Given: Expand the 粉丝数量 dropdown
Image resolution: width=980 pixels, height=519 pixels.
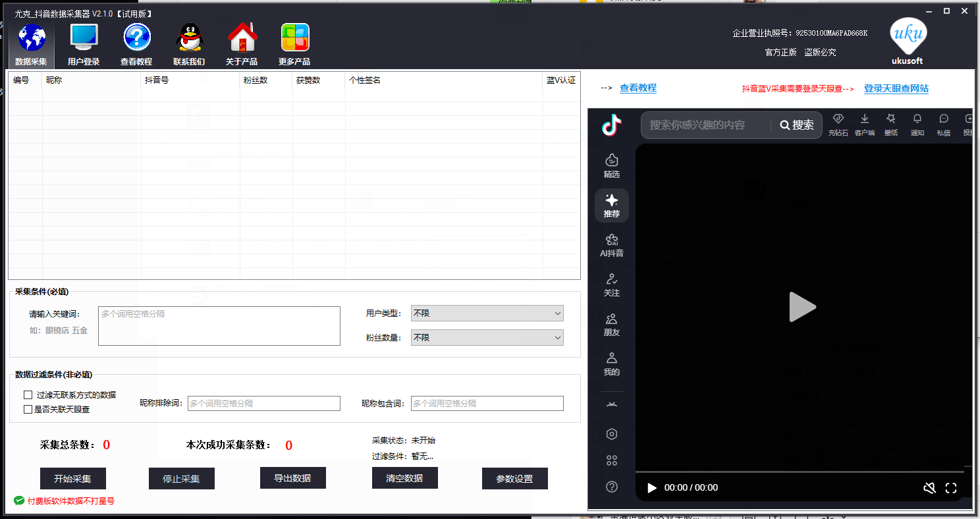Looking at the screenshot, I should coord(487,338).
